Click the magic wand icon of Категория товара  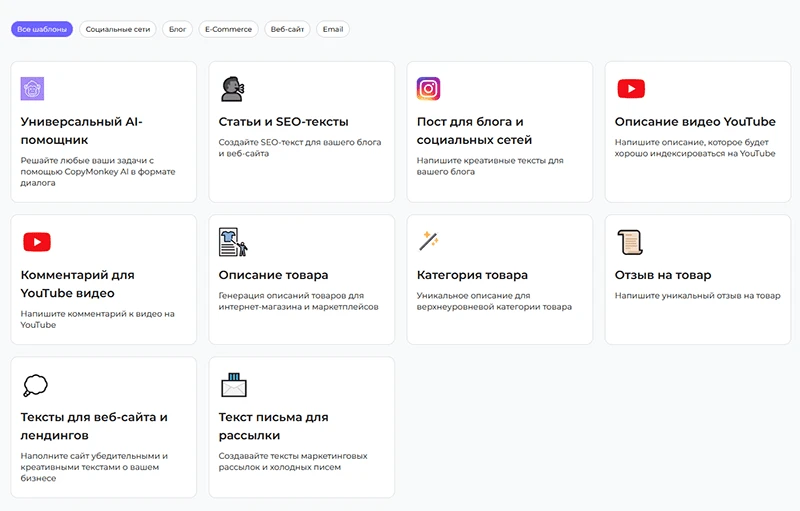429,241
